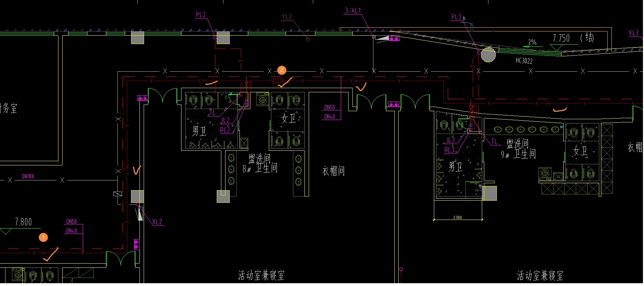Click the DN40 label under 7.800 elevation
The image size is (644, 286).
pyautogui.click(x=71, y=231)
